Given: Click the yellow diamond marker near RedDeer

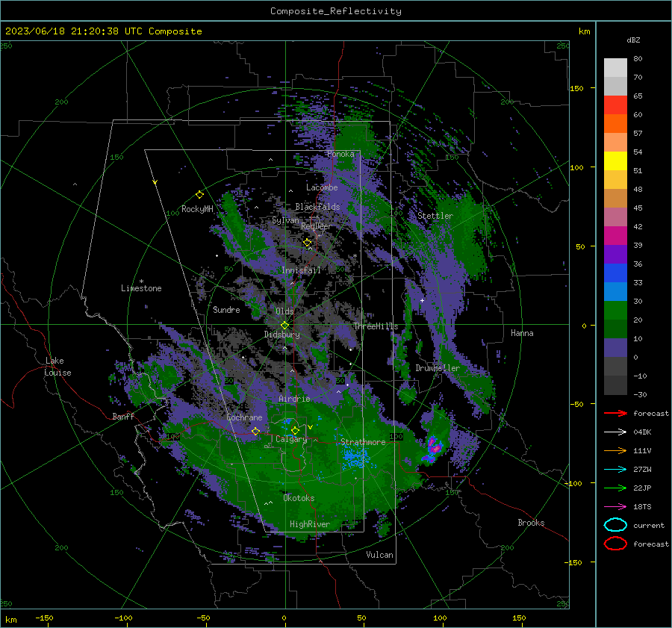Looking at the screenshot, I should (308, 243).
